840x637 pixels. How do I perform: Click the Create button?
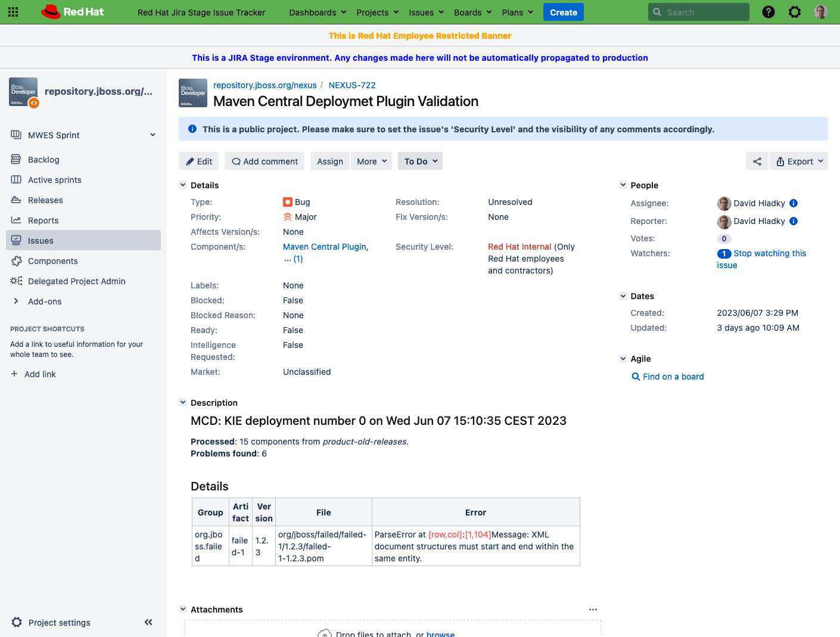point(564,12)
